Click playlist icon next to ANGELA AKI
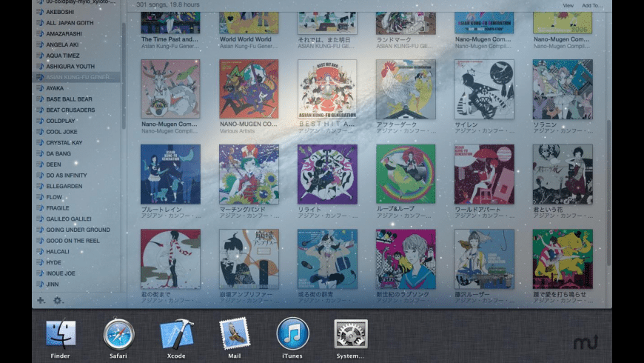Viewport: 644px width, 363px height. 40,44
